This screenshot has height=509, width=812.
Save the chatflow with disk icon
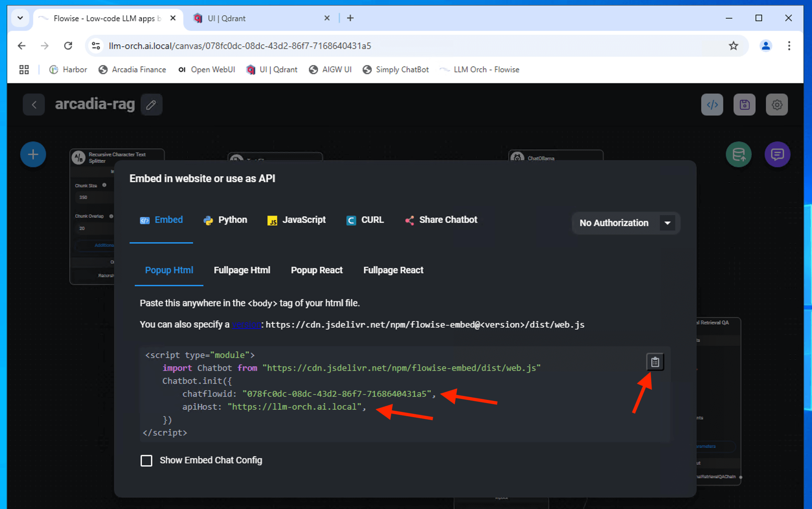(x=744, y=105)
